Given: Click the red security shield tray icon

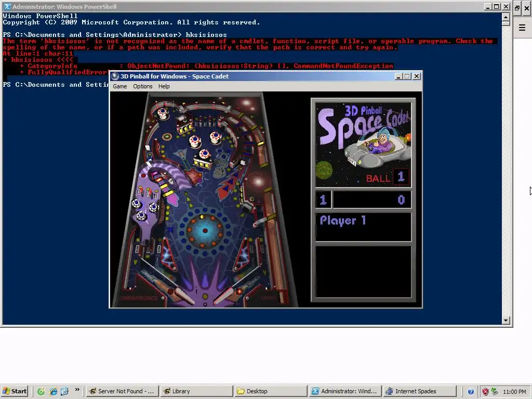Looking at the screenshot, I should [x=486, y=392].
